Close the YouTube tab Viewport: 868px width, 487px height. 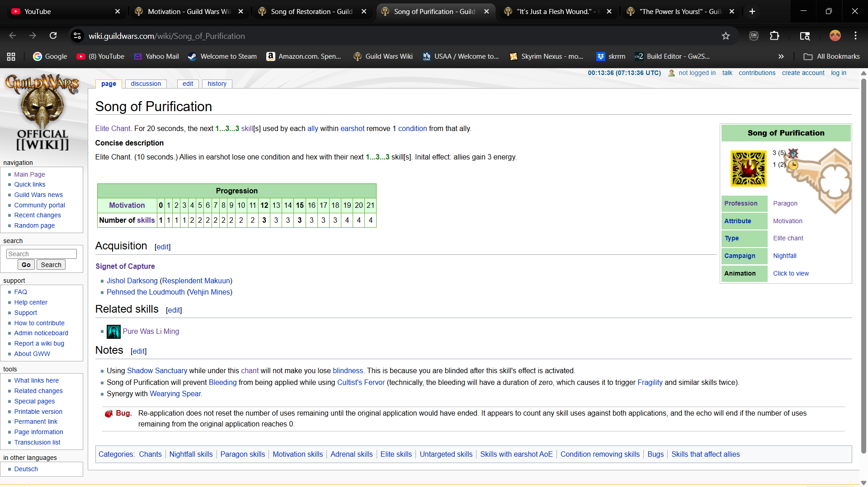coord(118,11)
